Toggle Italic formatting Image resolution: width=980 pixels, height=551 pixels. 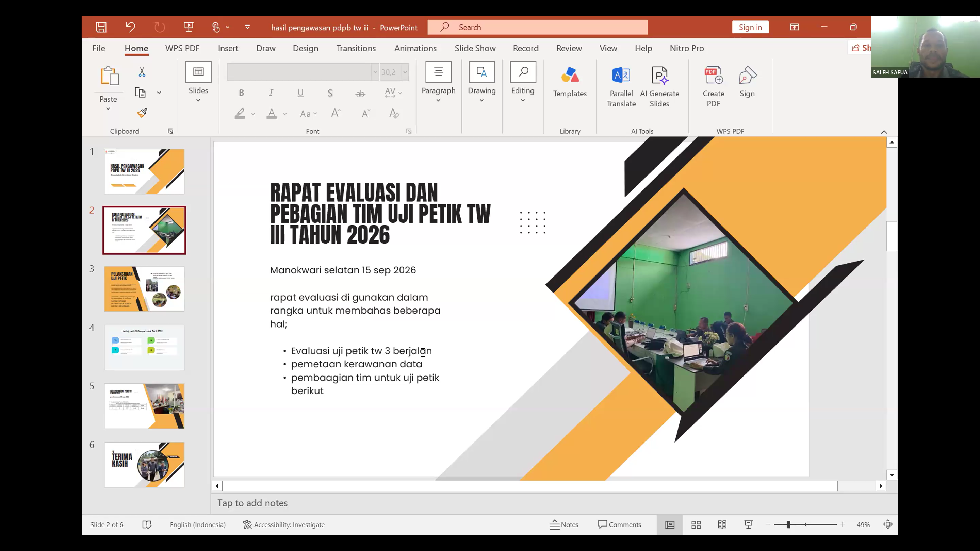(271, 93)
